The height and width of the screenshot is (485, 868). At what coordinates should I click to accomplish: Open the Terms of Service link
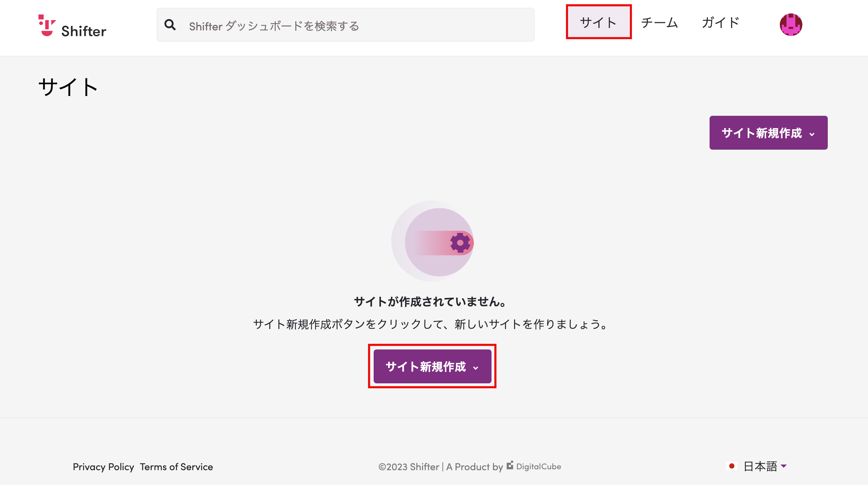[176, 466]
